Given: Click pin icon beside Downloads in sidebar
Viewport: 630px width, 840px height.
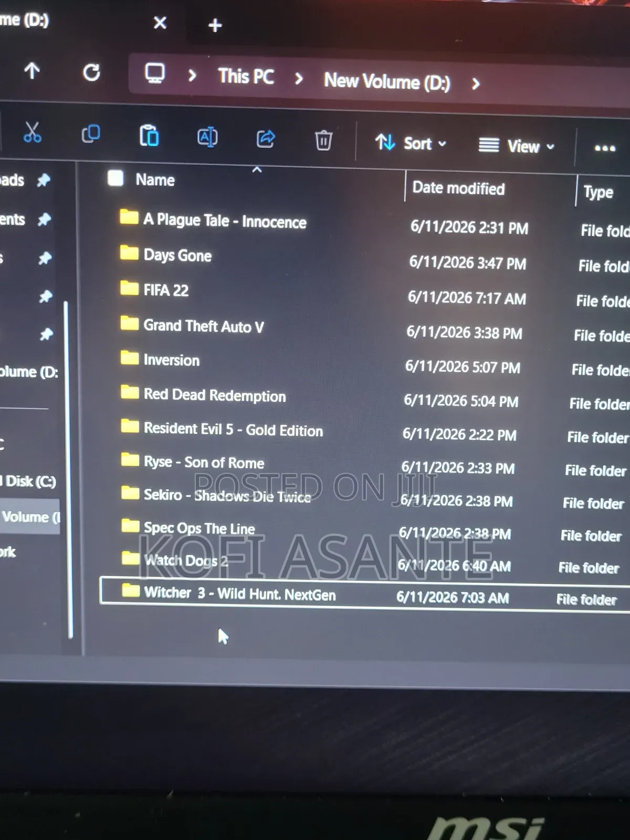Looking at the screenshot, I should point(44,181).
